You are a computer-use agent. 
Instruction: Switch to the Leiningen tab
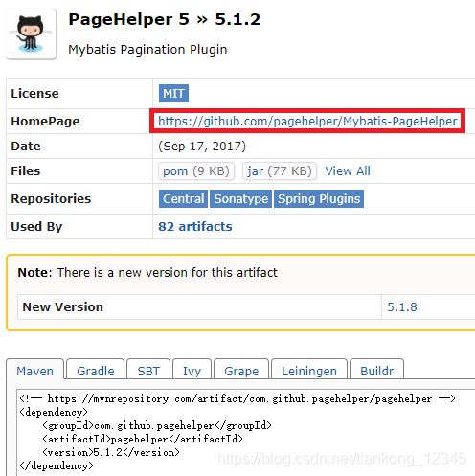coord(309,371)
